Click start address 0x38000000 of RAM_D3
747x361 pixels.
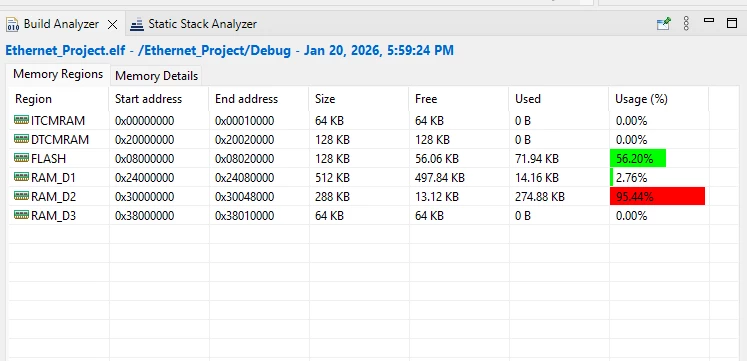click(x=144, y=216)
